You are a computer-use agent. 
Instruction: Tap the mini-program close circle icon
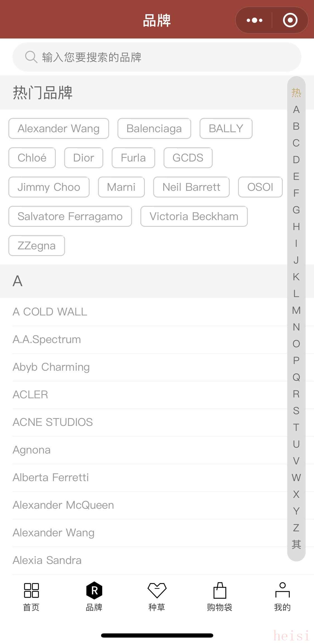(x=290, y=20)
